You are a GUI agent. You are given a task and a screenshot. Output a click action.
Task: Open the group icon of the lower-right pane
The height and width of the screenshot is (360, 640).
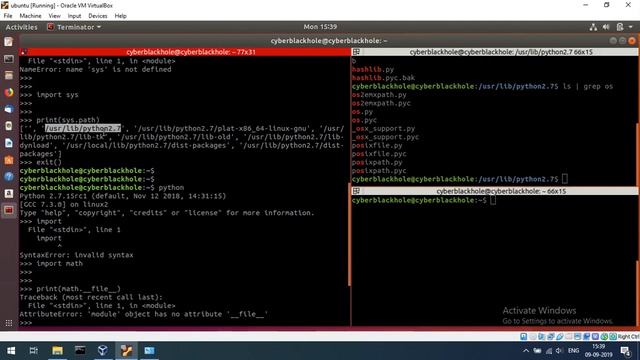(x=356, y=191)
